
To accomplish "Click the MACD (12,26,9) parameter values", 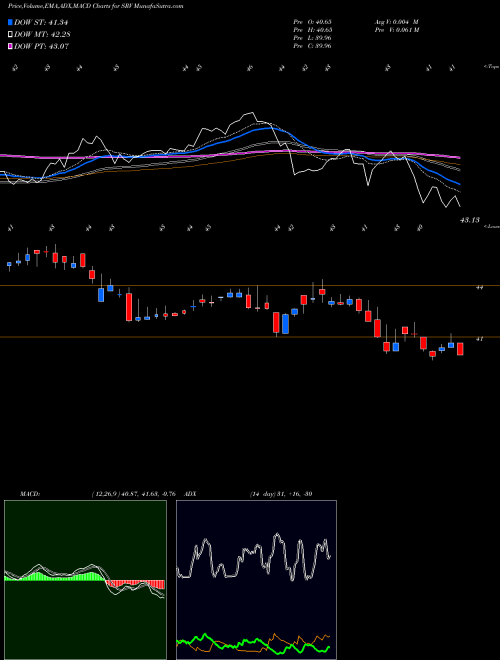I will tap(133, 494).
